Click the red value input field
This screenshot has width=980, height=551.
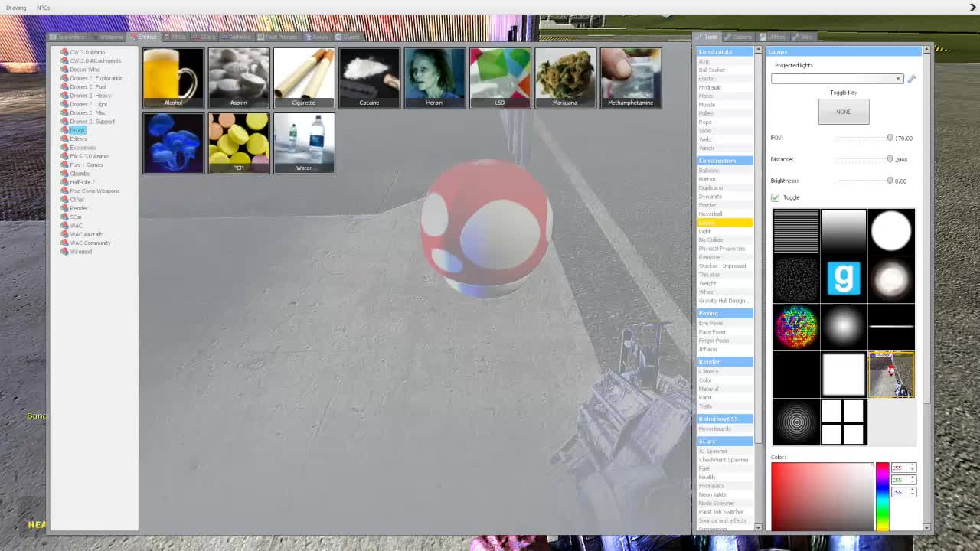[900, 468]
